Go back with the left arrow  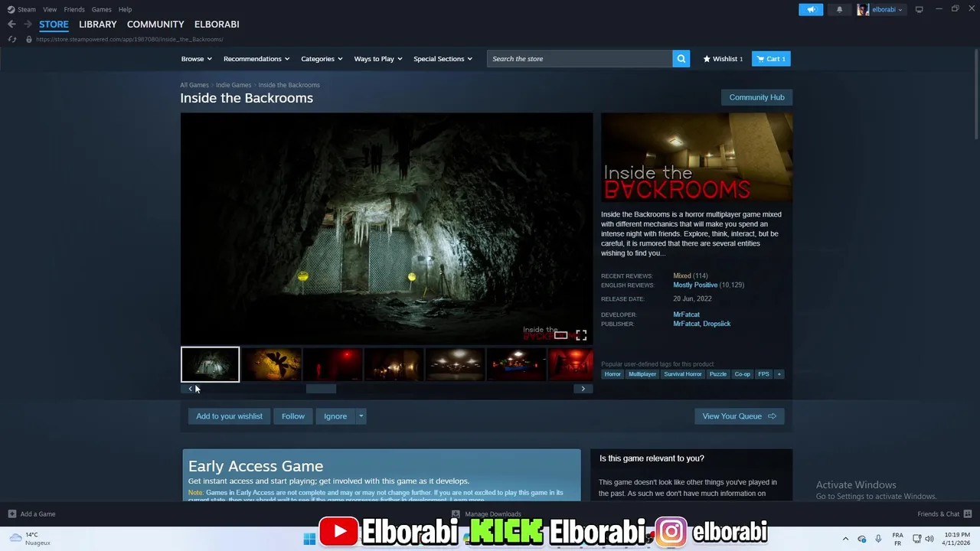tap(11, 24)
